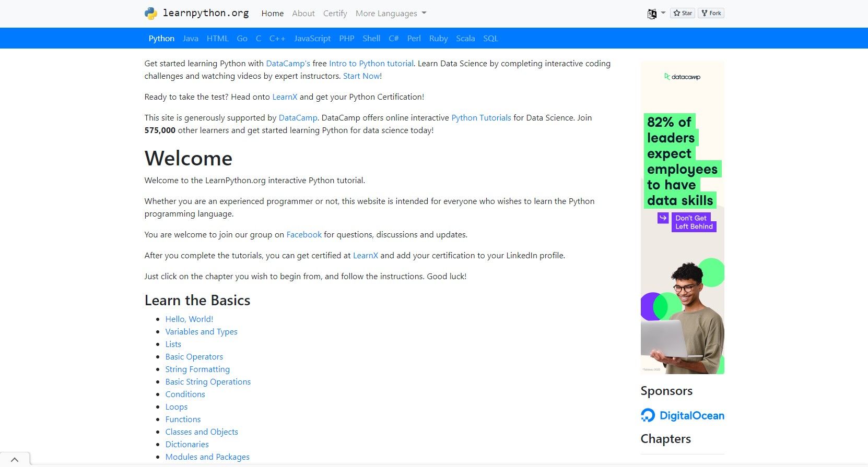Image resolution: width=868 pixels, height=467 pixels.
Task: Switch to the Shell tutorial tab
Action: [x=371, y=39]
